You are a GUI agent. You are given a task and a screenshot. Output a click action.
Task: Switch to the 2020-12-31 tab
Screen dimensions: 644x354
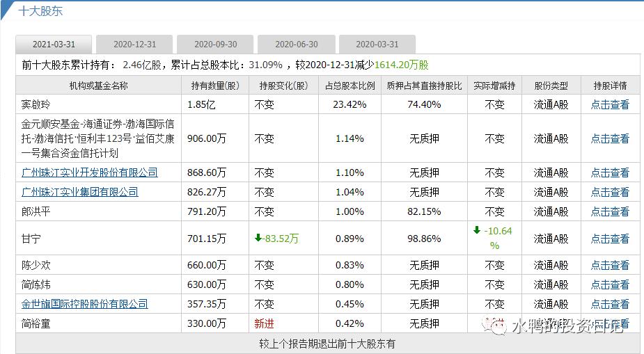tap(134, 45)
